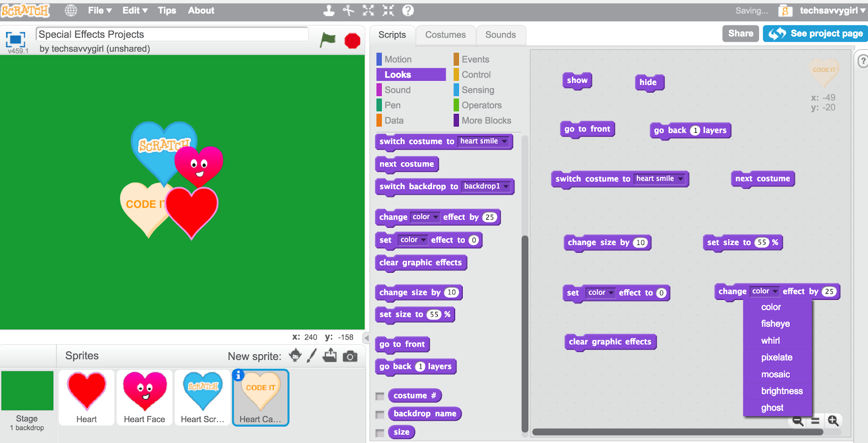868x443 pixels.
Task: Open the backdrop1 dropdown in the palette
Action: point(487,187)
